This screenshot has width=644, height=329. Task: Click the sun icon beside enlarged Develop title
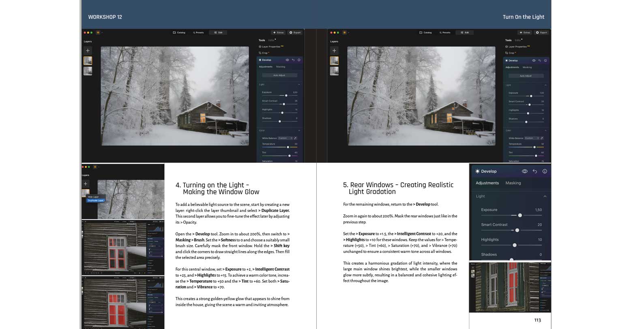477,171
